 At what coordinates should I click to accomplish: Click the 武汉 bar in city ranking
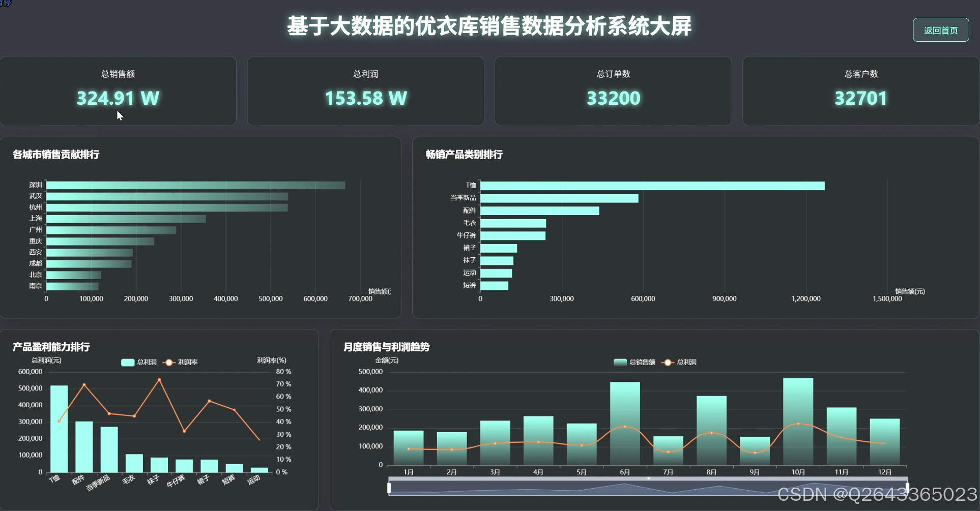pos(167,196)
